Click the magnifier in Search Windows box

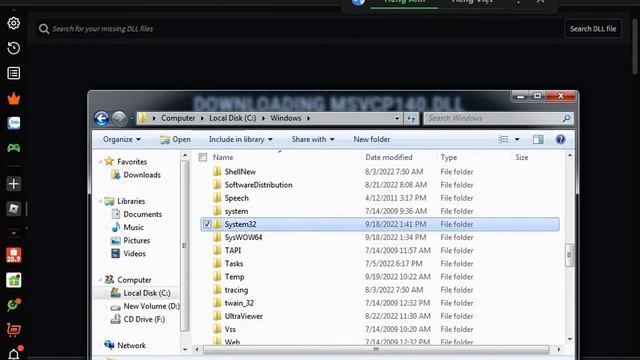[566, 118]
